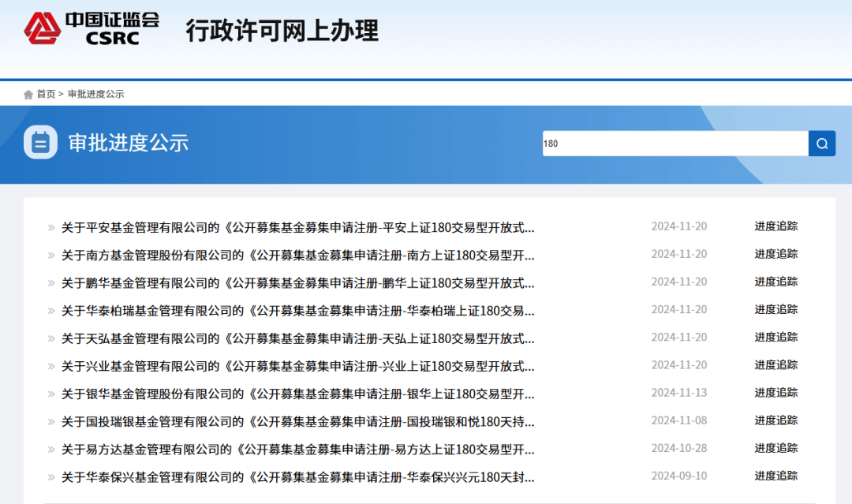This screenshot has height=504, width=852.
Task: Click the search input field containing 180
Action: 675,144
